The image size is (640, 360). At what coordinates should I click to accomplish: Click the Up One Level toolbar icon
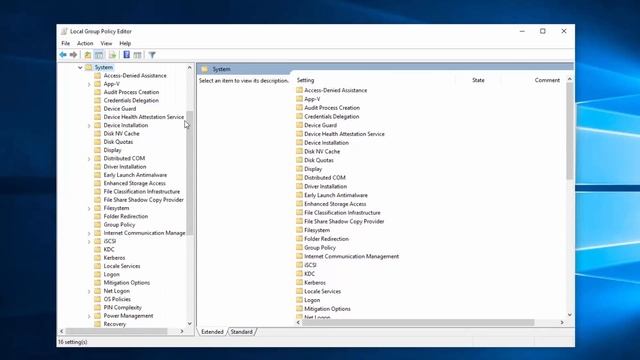[87, 55]
